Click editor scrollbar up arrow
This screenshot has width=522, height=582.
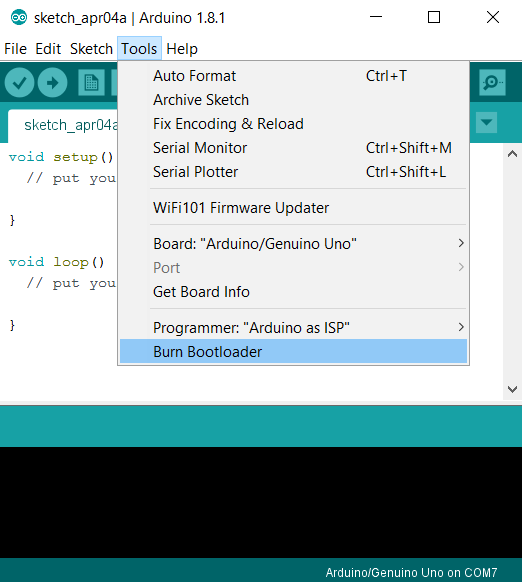512,154
